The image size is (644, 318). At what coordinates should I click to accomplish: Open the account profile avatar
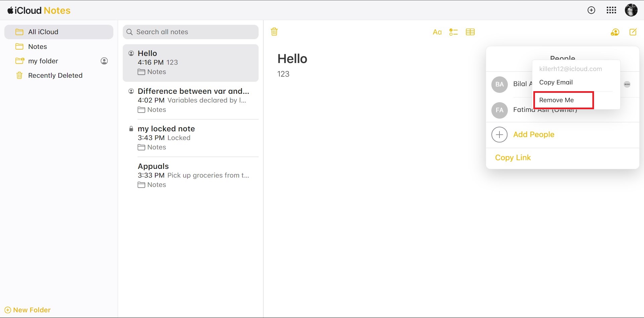point(631,10)
